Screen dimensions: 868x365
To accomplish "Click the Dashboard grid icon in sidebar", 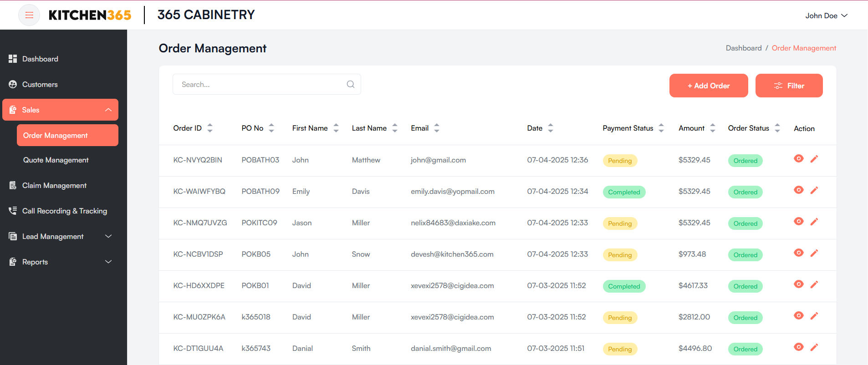I will [x=13, y=59].
